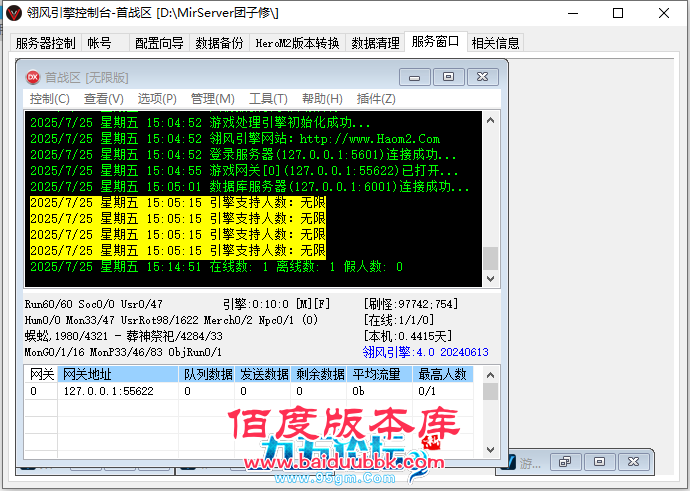Click the 0b average traffic cell
Image resolution: width=690 pixels, height=491 pixels.
[380, 391]
